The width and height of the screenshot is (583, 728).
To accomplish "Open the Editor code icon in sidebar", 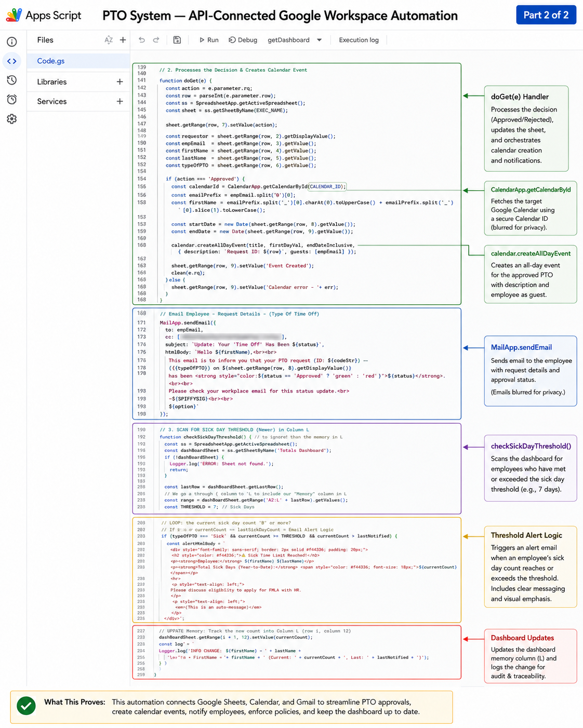I will coord(12,61).
